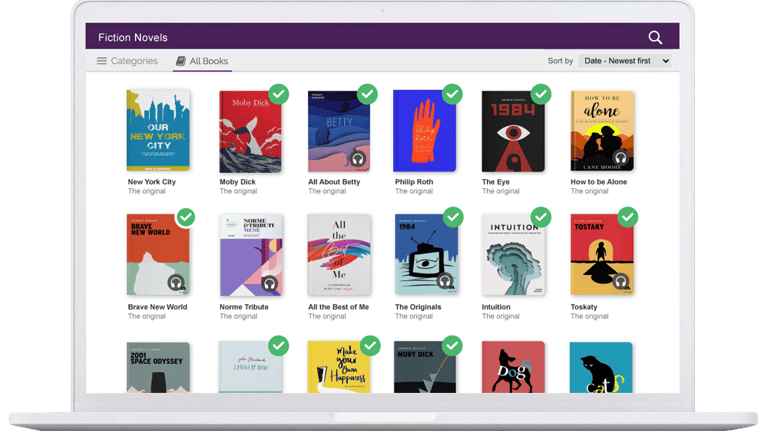Click the "Sort by" label
Screen dimensions: 768x431
point(560,61)
